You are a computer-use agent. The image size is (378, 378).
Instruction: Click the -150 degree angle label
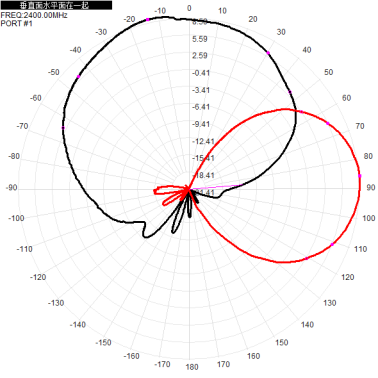103,343
